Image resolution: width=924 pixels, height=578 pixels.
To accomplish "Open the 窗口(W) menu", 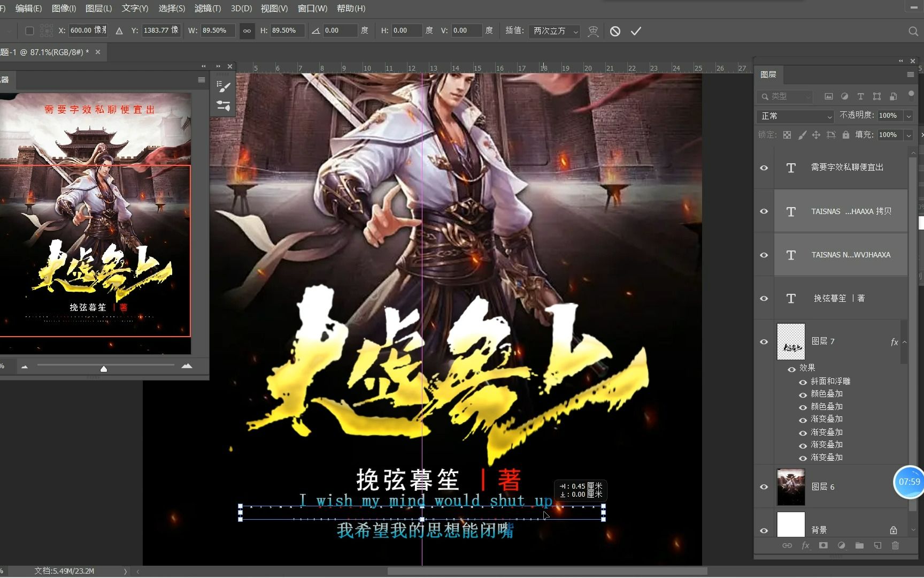I will (312, 9).
